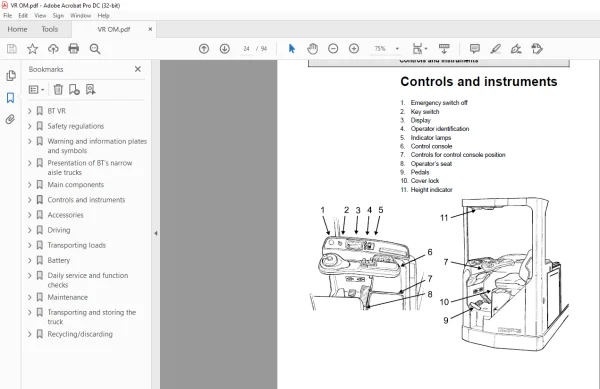Jump to Daily service and function checks
The image size is (600, 389).
[88, 280]
